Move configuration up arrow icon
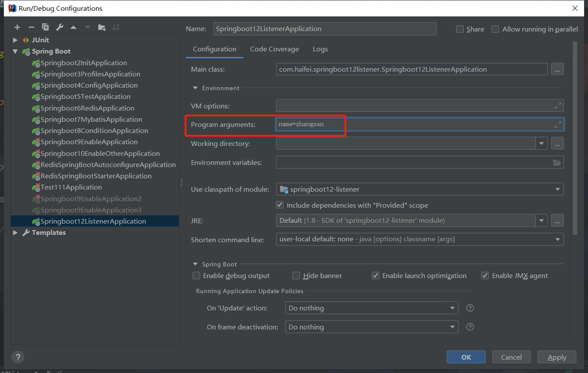 point(73,27)
